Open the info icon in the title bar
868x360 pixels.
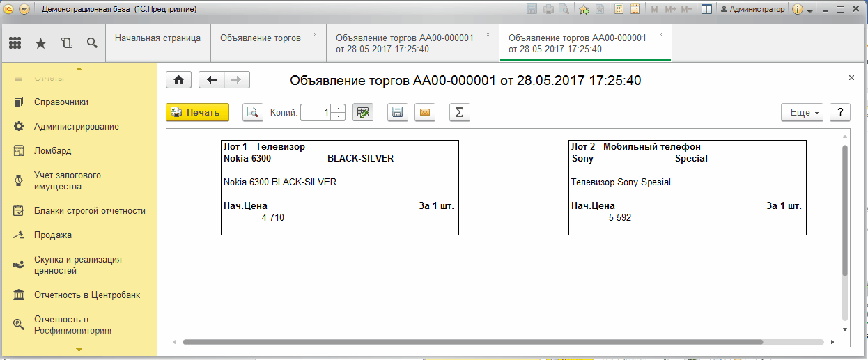(798, 9)
